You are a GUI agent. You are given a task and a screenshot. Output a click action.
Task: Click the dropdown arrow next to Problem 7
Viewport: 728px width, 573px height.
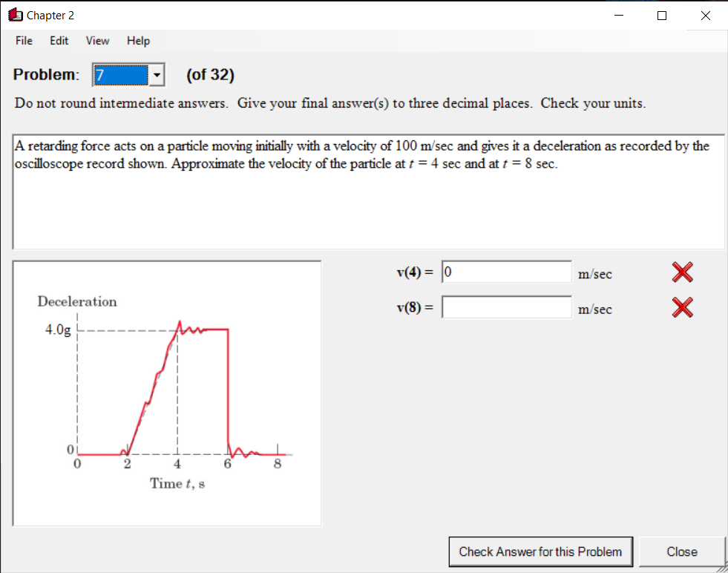155,74
